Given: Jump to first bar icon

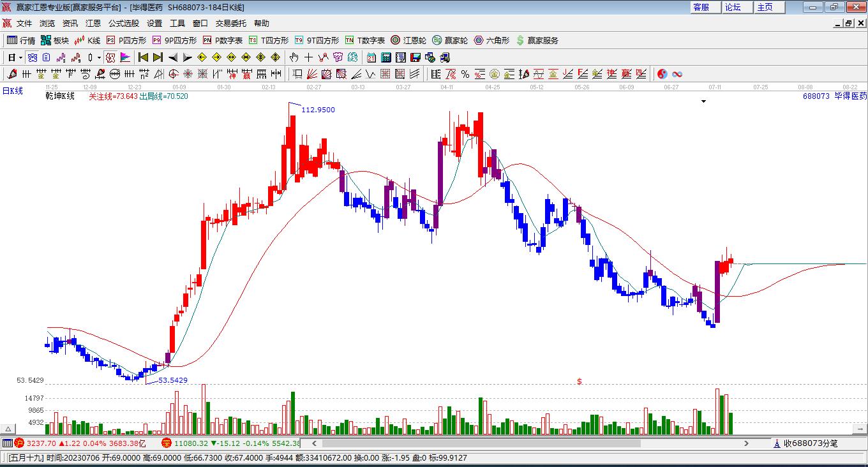Looking at the screenshot, I should tap(143, 57).
